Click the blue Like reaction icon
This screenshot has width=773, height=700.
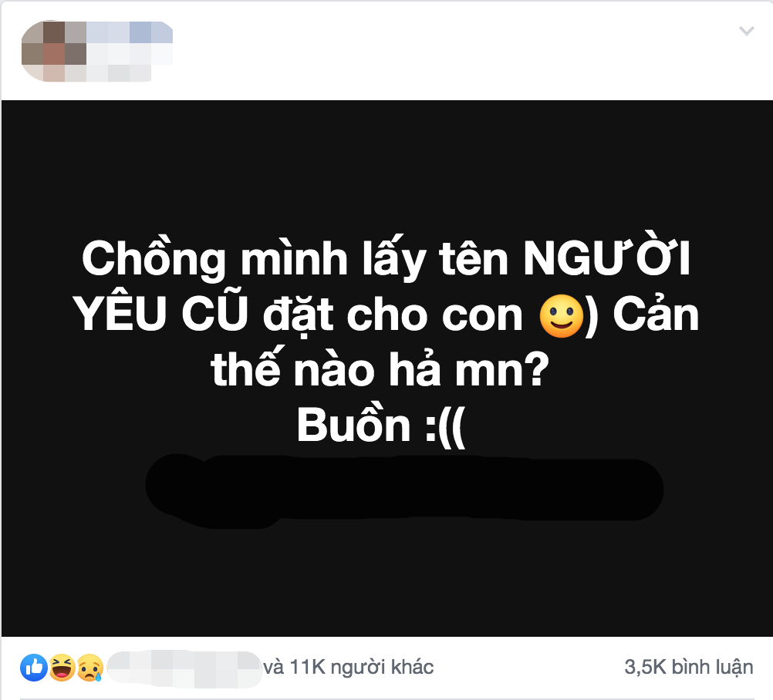[x=34, y=668]
